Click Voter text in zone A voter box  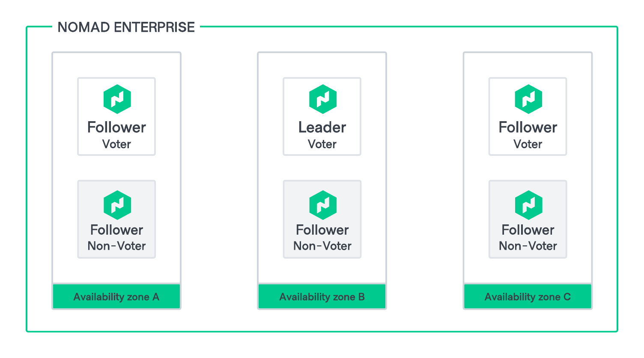pyautogui.click(x=116, y=144)
